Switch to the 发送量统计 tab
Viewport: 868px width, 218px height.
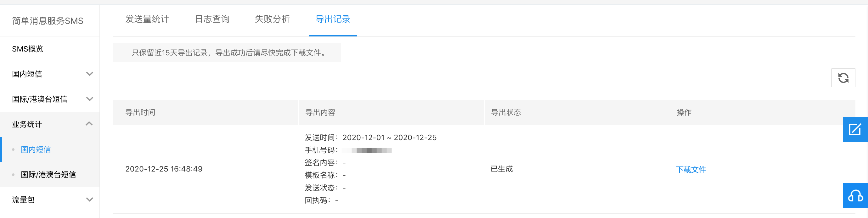click(x=147, y=19)
